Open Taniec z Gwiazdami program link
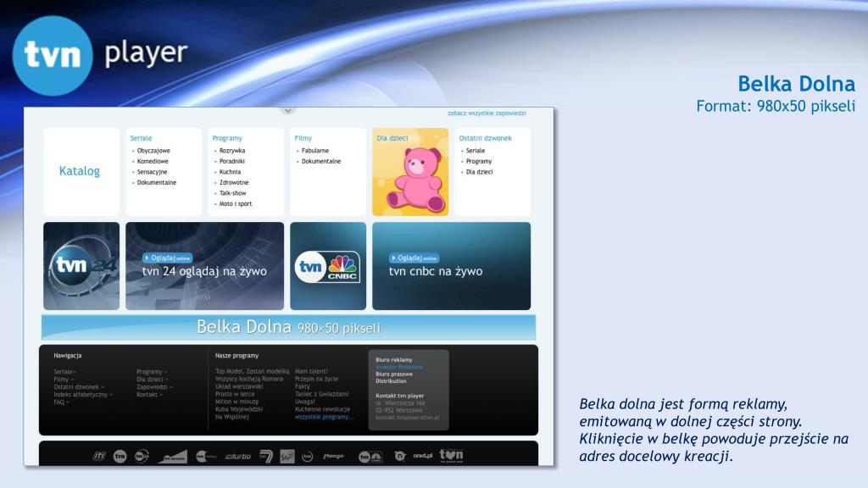The width and height of the screenshot is (868, 488). pos(321,394)
